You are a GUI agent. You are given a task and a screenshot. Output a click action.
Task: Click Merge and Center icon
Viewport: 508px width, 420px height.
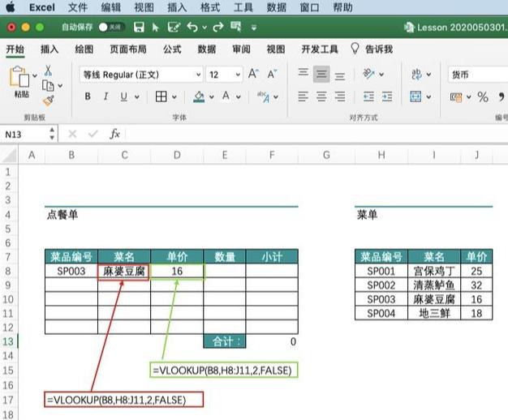[x=415, y=96]
